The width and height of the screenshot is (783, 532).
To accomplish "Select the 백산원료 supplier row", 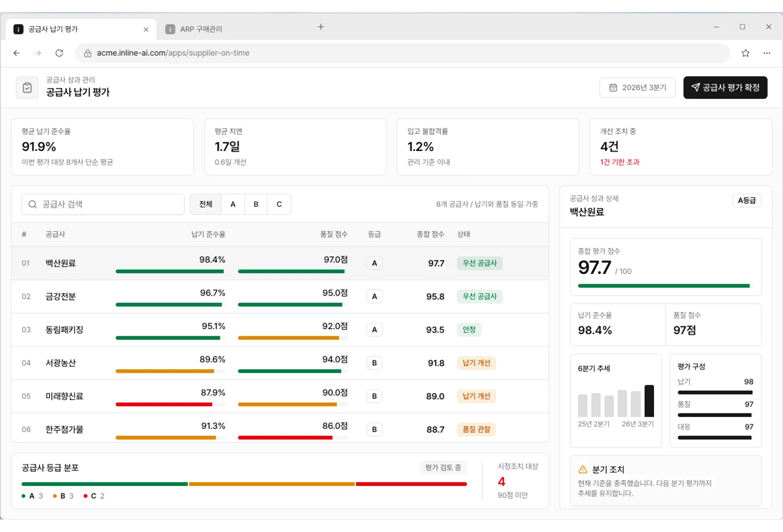I will pos(280,263).
